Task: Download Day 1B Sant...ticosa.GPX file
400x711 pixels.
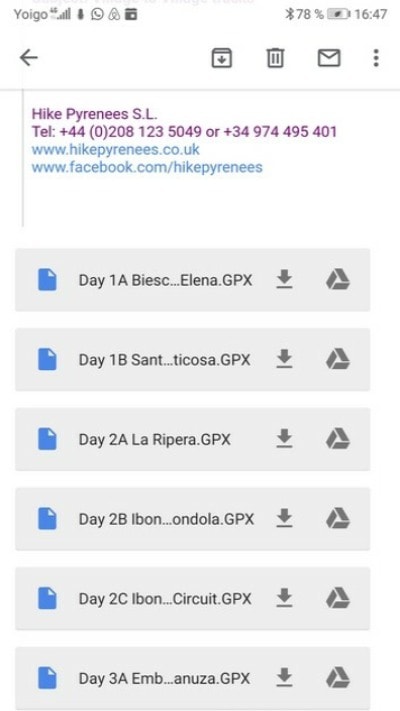Action: click(284, 359)
